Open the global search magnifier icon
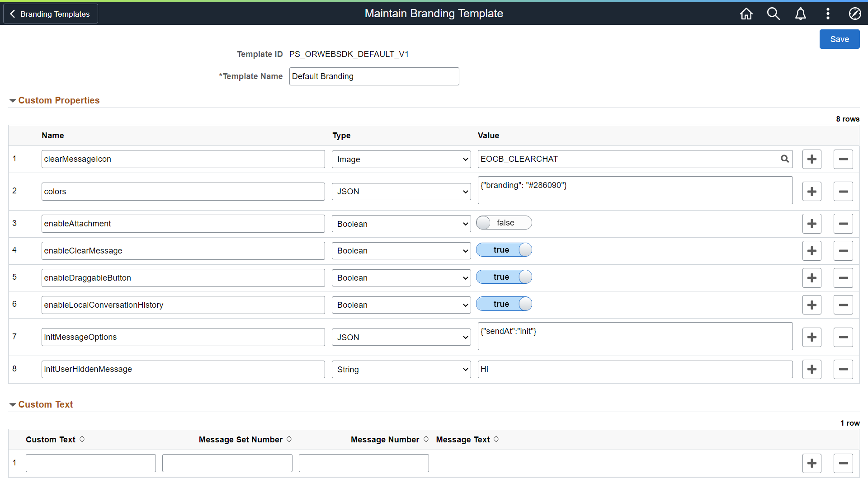This screenshot has width=868, height=488. tap(773, 14)
